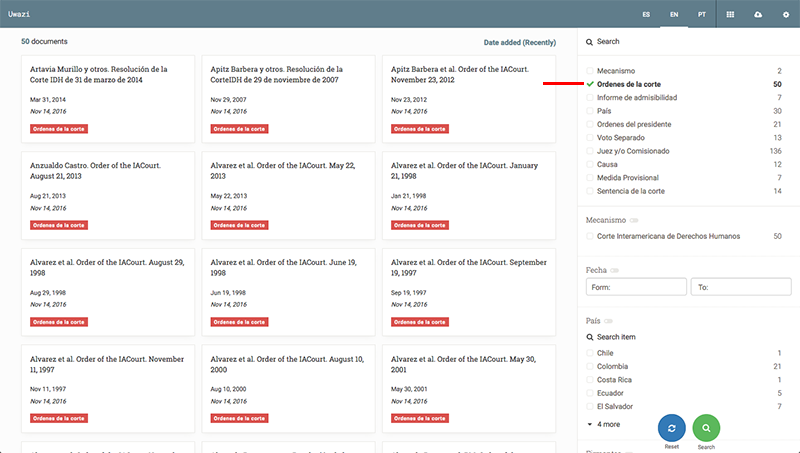800x453 pixels.
Task: Click the Mar 31, 2014 date text
Action: click(47, 99)
